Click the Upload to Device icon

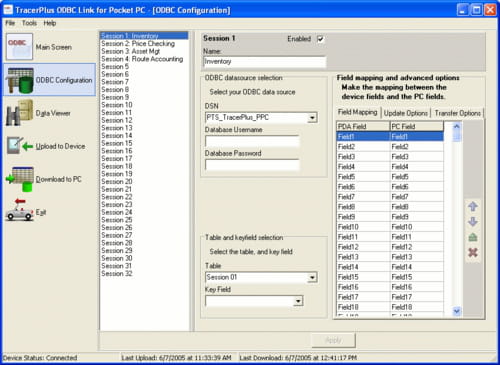(x=20, y=146)
